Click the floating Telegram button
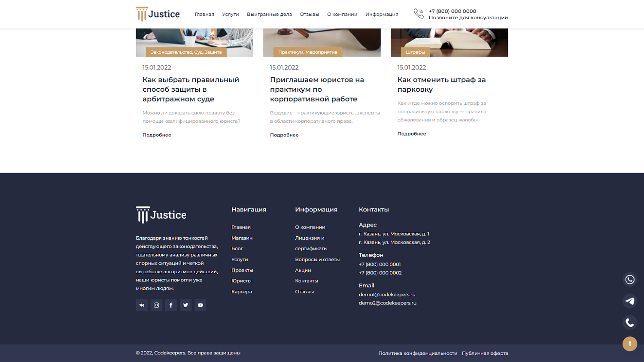The image size is (644, 362). (x=629, y=301)
